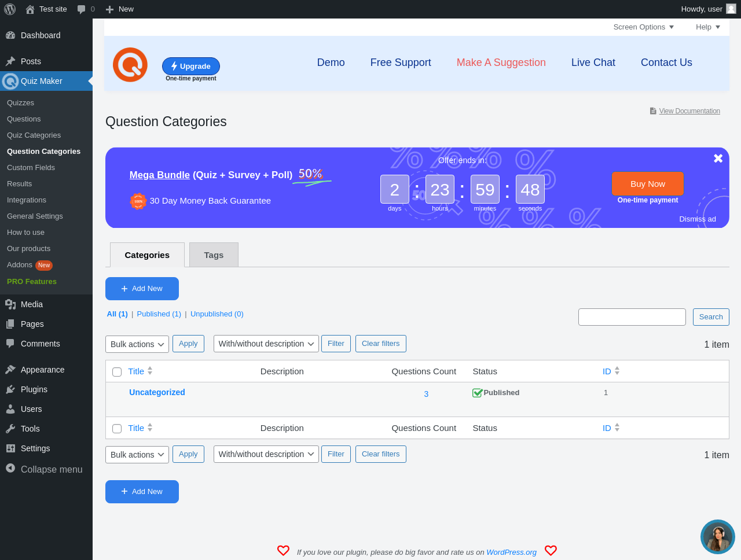The height and width of the screenshot is (560, 741).
Task: Tick the select-all checkbox in table footer
Action: coord(117,429)
